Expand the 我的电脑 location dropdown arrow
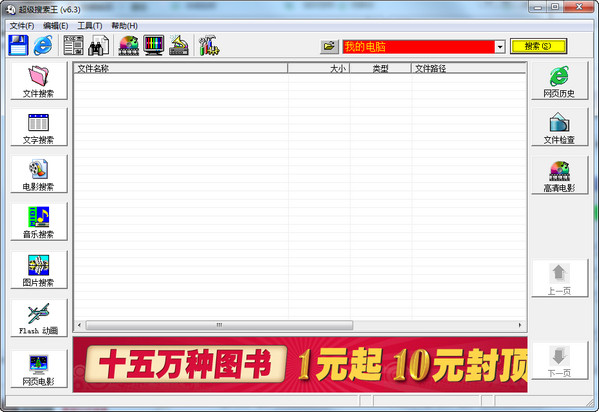Viewport: 599px width, 412px height. pyautogui.click(x=500, y=47)
